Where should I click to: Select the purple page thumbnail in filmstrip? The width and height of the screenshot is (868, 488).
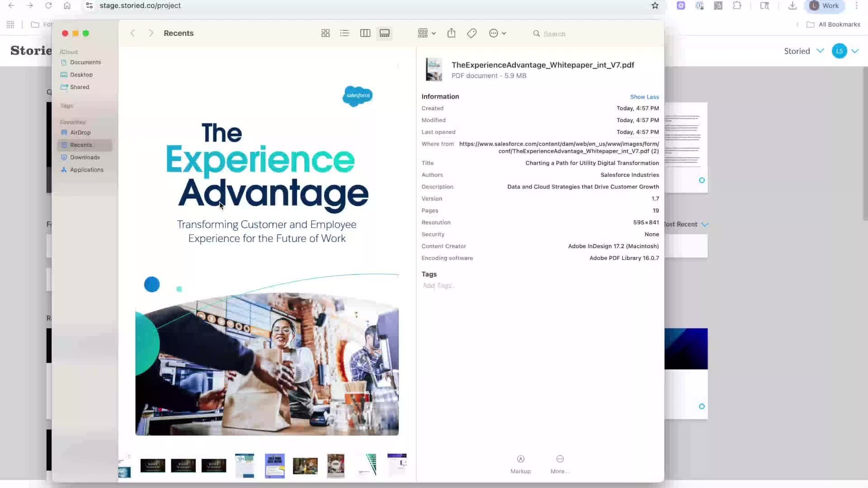coord(275,466)
